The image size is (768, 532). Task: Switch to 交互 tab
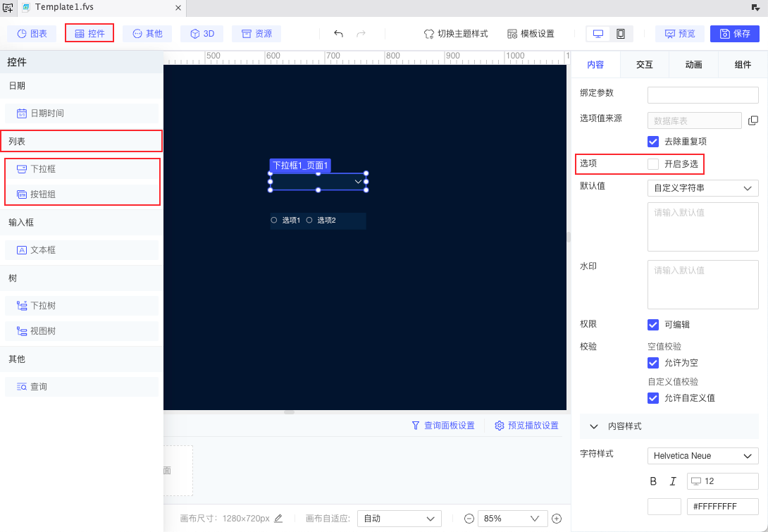click(645, 64)
